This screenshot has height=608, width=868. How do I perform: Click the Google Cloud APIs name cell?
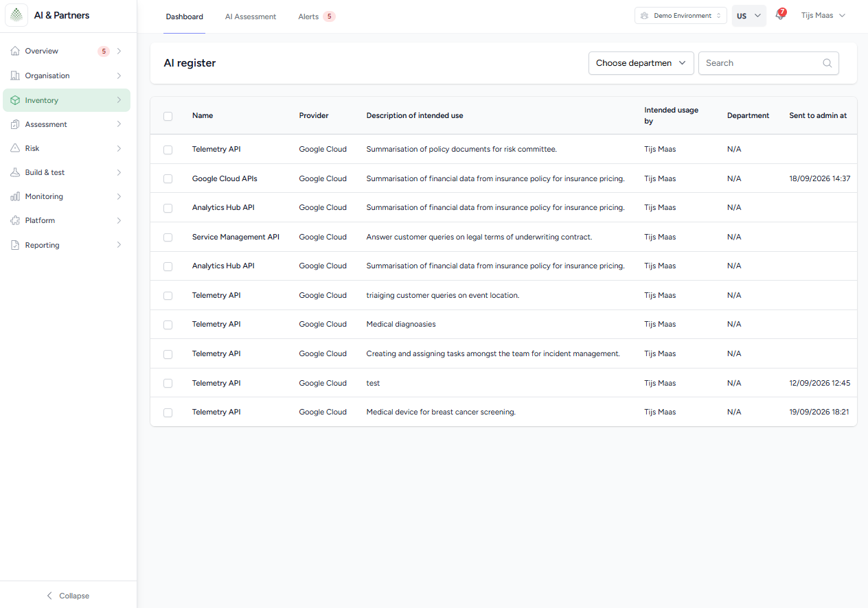point(225,178)
